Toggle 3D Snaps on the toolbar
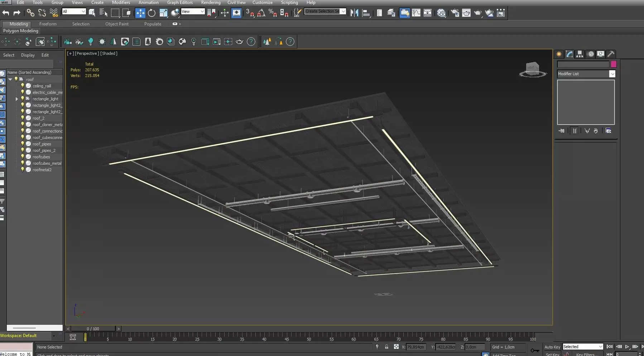The image size is (644, 356). (x=250, y=13)
